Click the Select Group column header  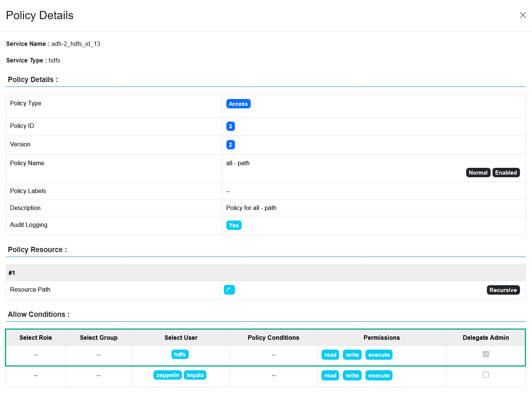pos(99,338)
